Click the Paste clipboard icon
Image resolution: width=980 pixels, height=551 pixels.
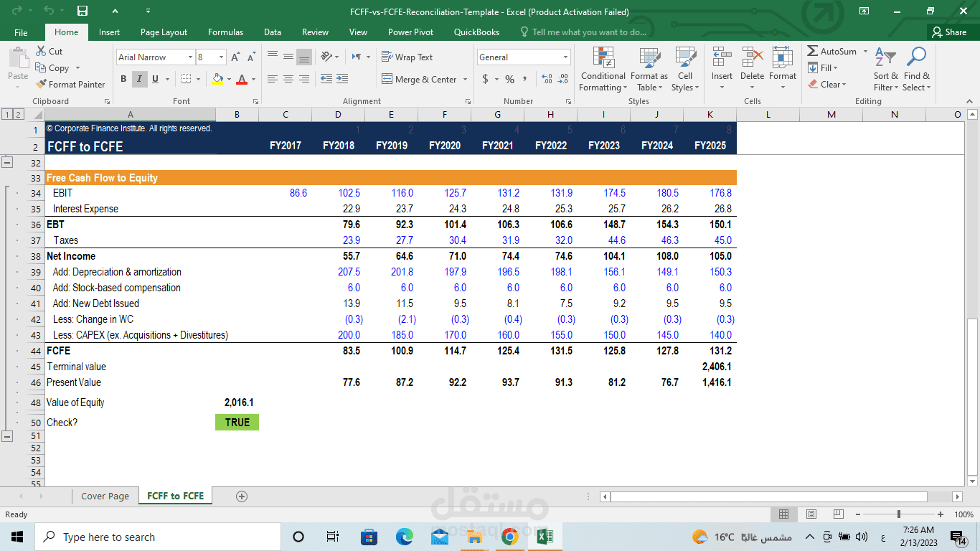pyautogui.click(x=18, y=59)
